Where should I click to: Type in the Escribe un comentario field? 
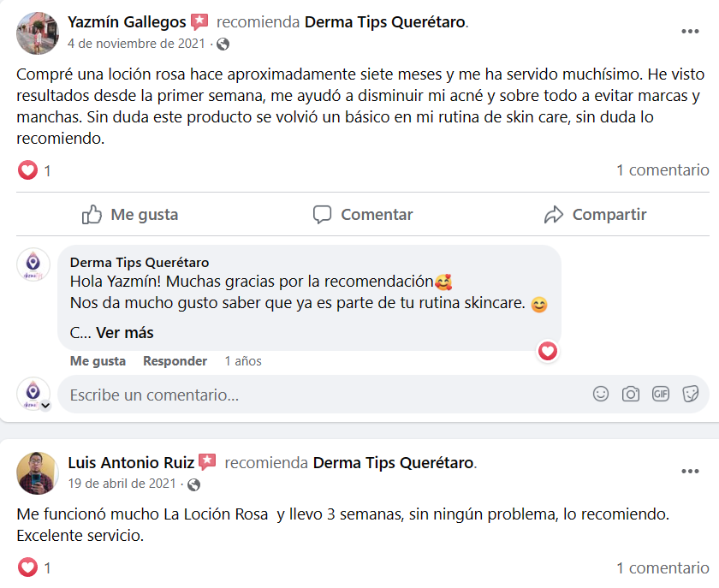[x=325, y=395]
